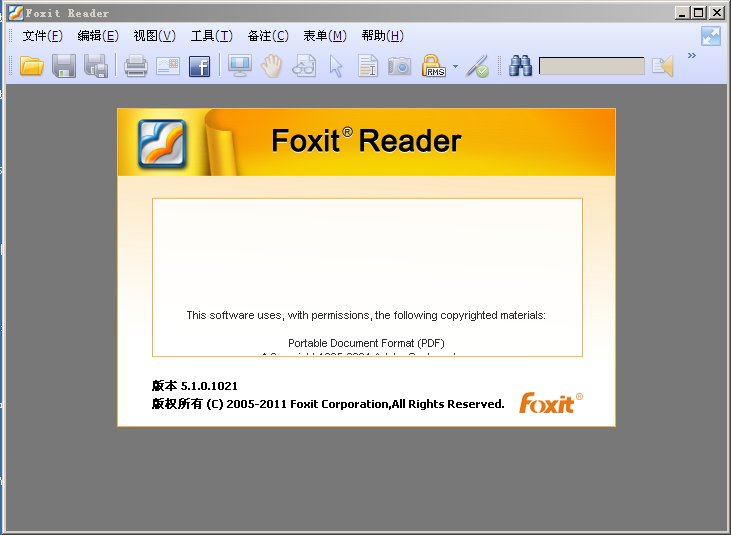
Task: Click the version text 5.1.0.1021
Action: [x=209, y=386]
